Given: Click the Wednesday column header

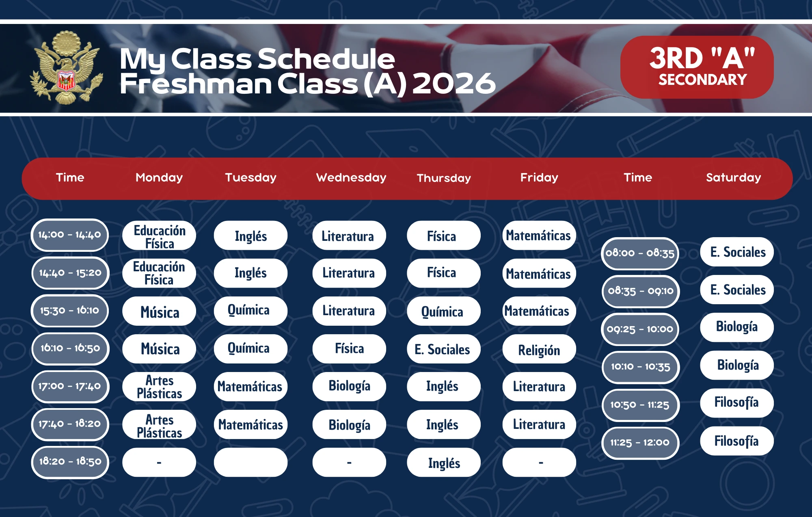Looking at the screenshot, I should tap(351, 177).
